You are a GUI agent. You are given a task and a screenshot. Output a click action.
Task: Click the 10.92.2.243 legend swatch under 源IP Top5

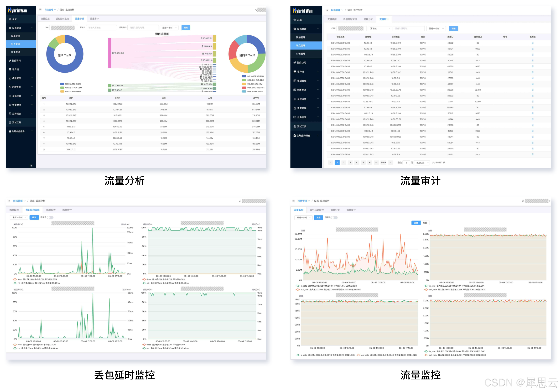pyautogui.click(x=62, y=84)
